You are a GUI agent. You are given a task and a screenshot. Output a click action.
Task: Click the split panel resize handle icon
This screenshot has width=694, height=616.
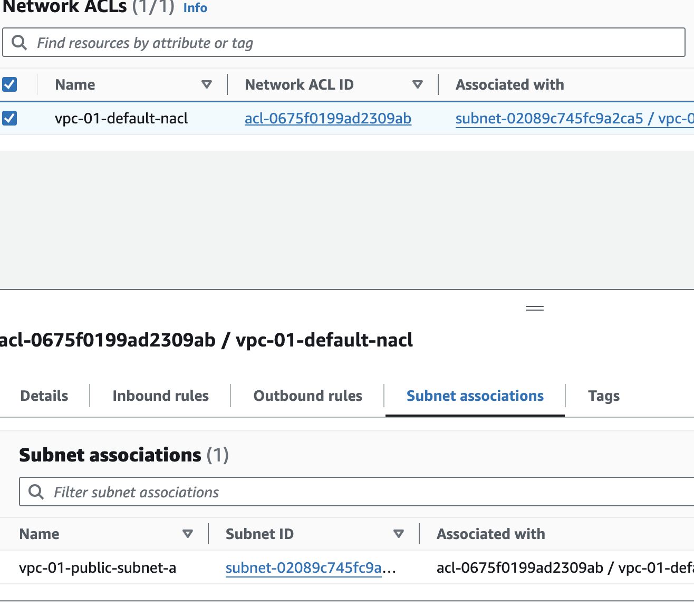coord(534,309)
